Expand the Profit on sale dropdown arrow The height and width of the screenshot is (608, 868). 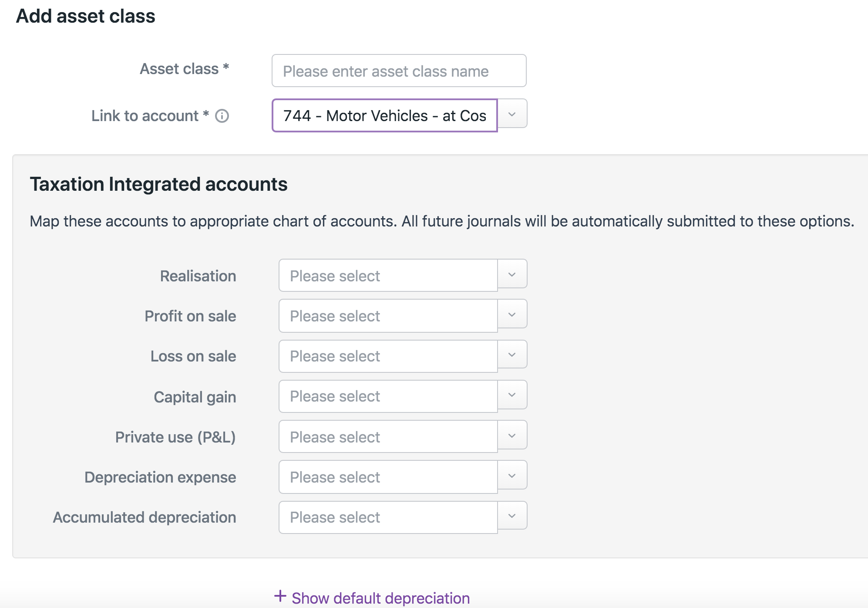coord(512,314)
